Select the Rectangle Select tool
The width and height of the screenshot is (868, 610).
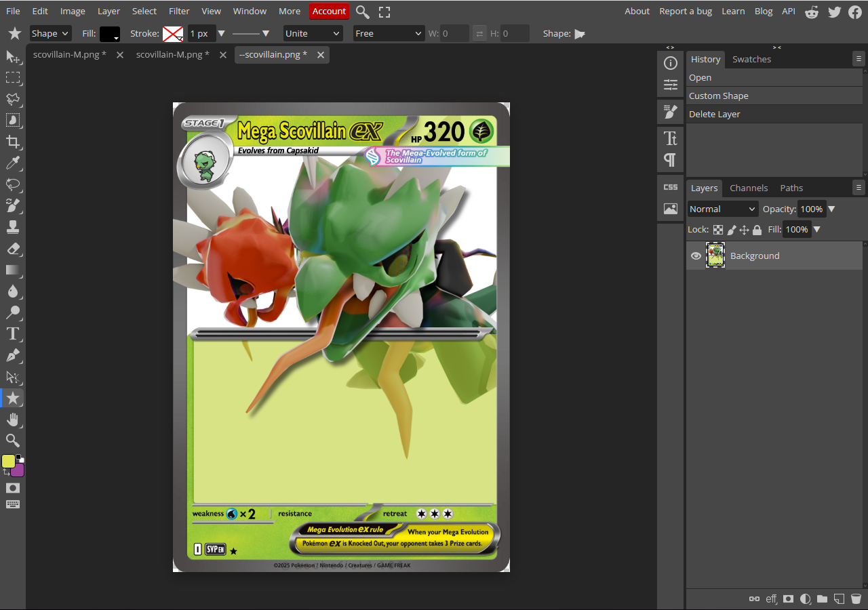pyautogui.click(x=13, y=78)
